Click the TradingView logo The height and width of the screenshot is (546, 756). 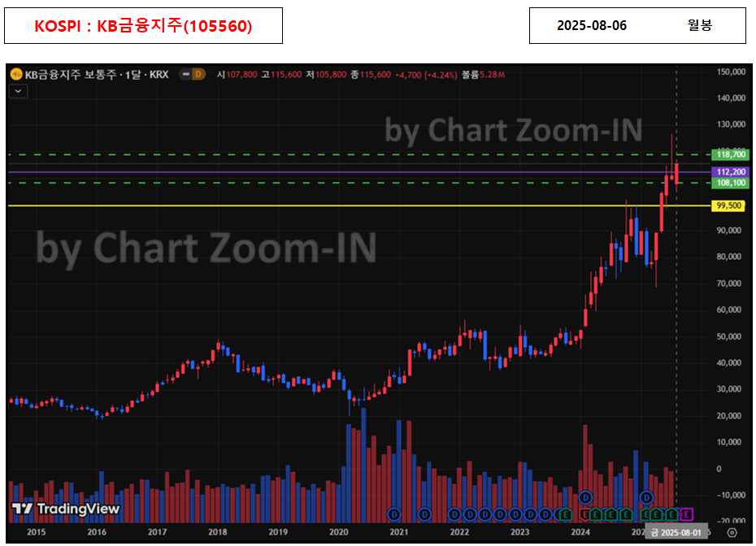pos(66,509)
